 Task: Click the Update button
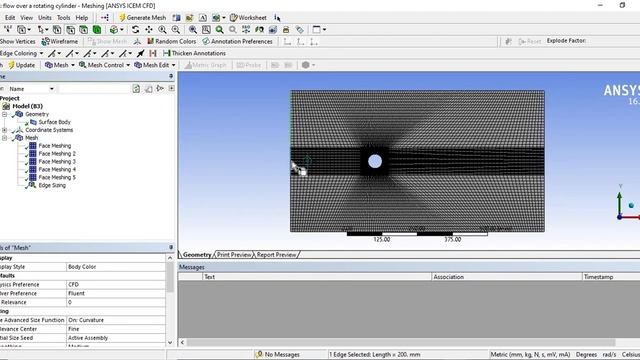tap(22, 65)
